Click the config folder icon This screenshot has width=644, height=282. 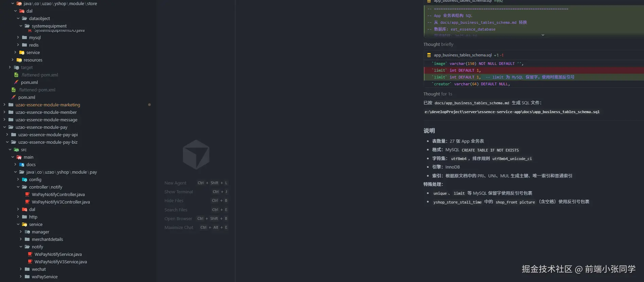24,179
